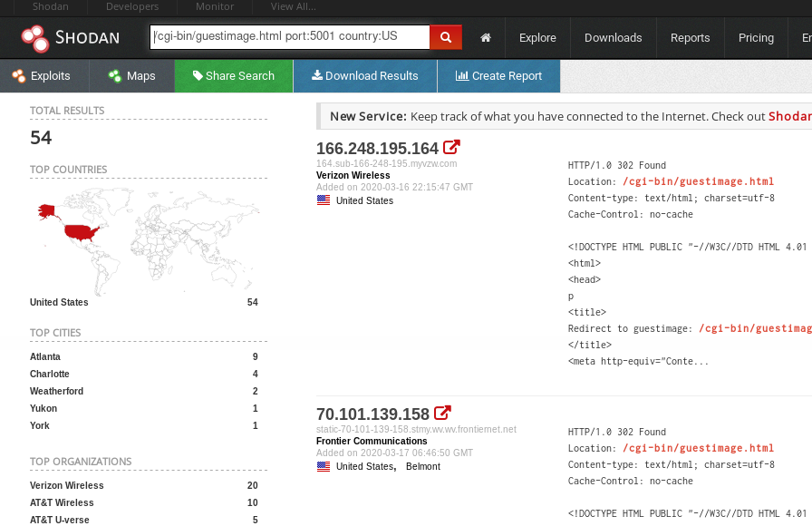Go to home via house icon
Image resolution: width=812 pixels, height=526 pixels.
486,37
